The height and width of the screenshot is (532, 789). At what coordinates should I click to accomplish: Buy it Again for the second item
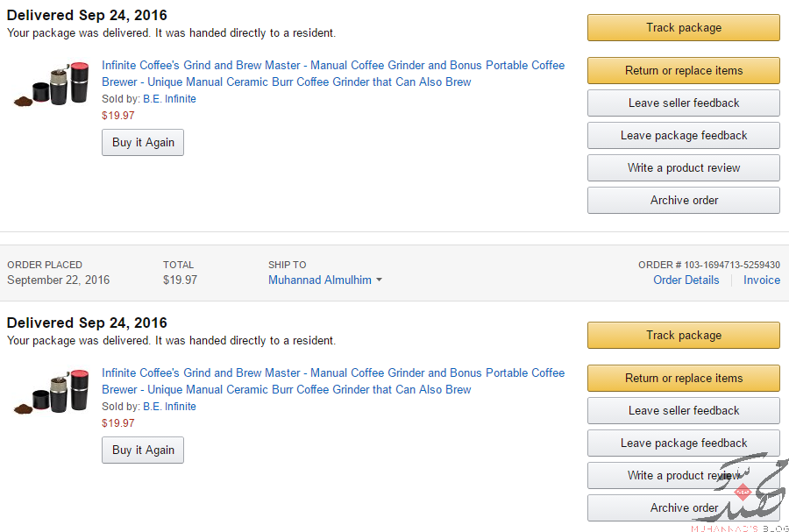point(143,450)
